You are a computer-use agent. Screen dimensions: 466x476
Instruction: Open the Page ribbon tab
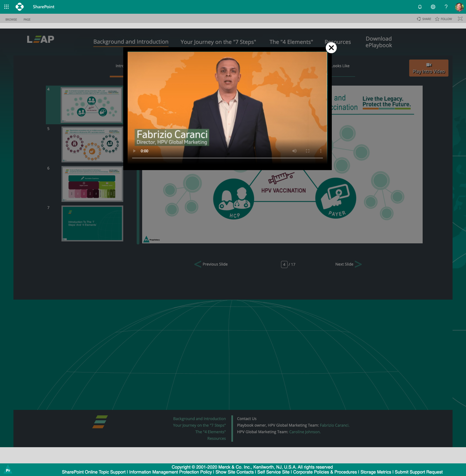point(27,19)
